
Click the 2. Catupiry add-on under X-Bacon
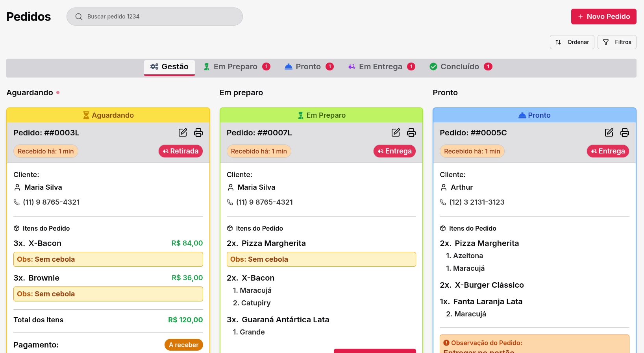coord(252,303)
